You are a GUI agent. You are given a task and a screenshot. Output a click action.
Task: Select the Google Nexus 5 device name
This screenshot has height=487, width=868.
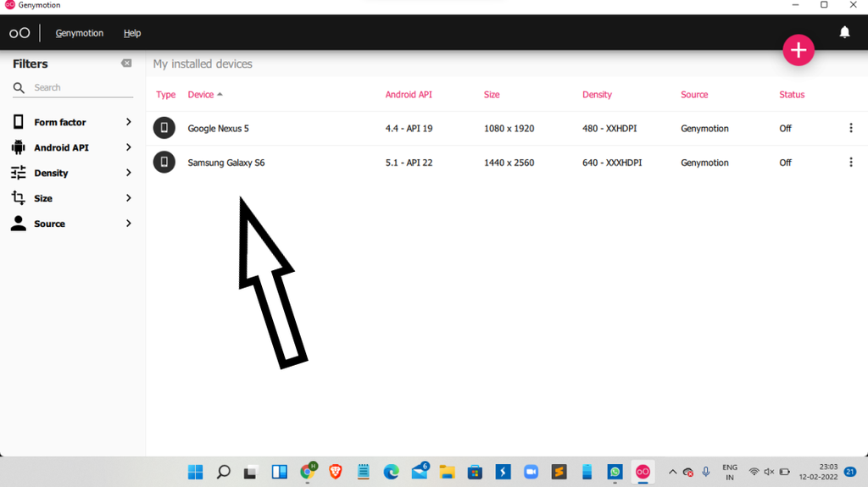tap(218, 129)
